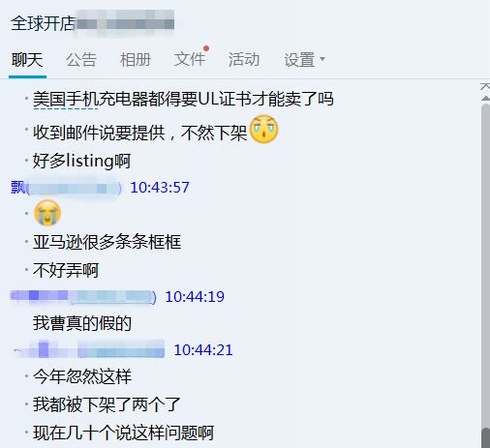Click the red notification dot on 文件

point(206,48)
